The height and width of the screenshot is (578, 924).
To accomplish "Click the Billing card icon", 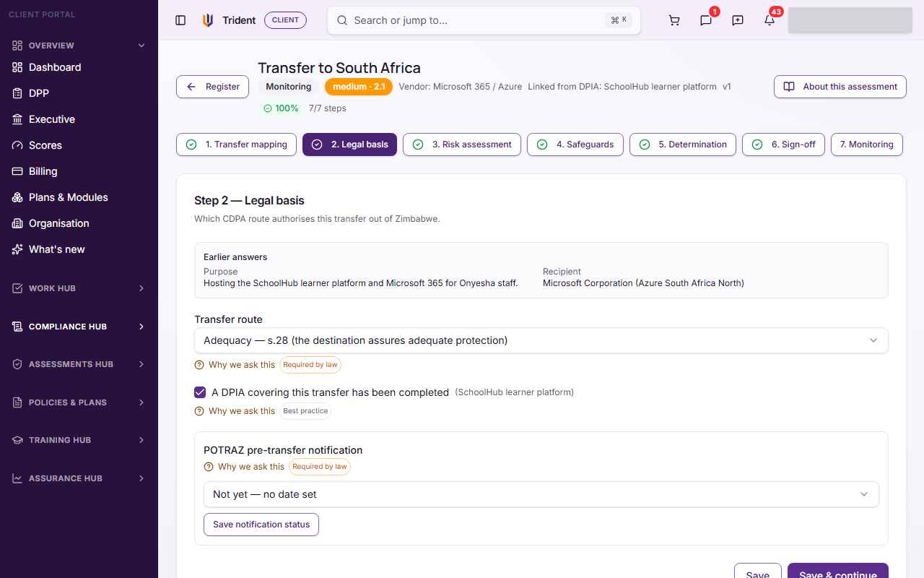I will (17, 171).
